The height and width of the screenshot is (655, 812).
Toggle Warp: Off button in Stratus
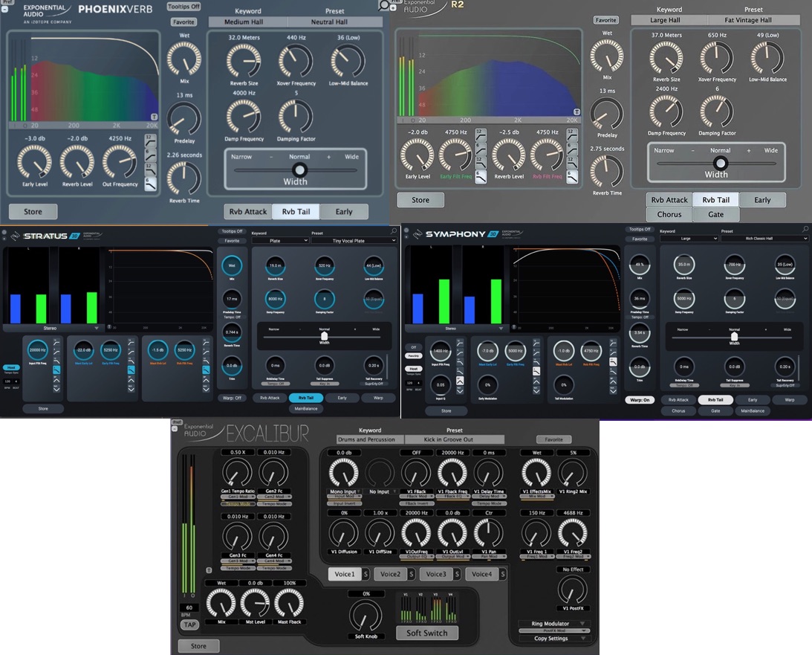coord(232,399)
